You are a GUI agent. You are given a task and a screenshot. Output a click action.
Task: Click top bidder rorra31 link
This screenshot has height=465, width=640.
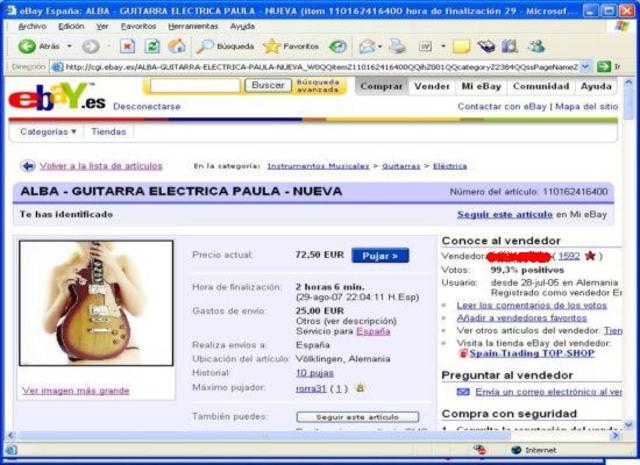[x=311, y=389]
